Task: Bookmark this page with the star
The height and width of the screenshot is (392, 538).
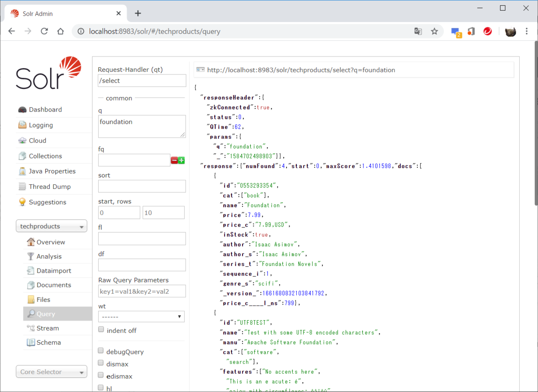Action: click(x=434, y=31)
